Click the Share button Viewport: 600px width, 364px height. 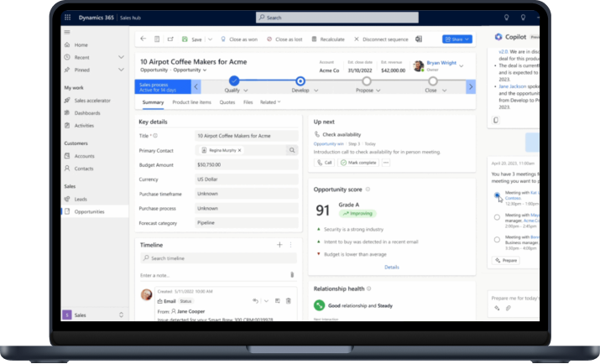point(457,39)
